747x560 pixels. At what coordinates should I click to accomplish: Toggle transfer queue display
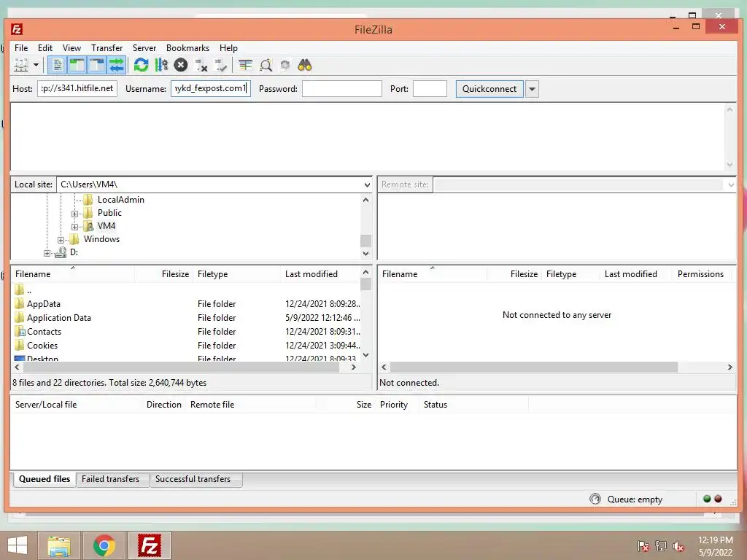coord(116,65)
